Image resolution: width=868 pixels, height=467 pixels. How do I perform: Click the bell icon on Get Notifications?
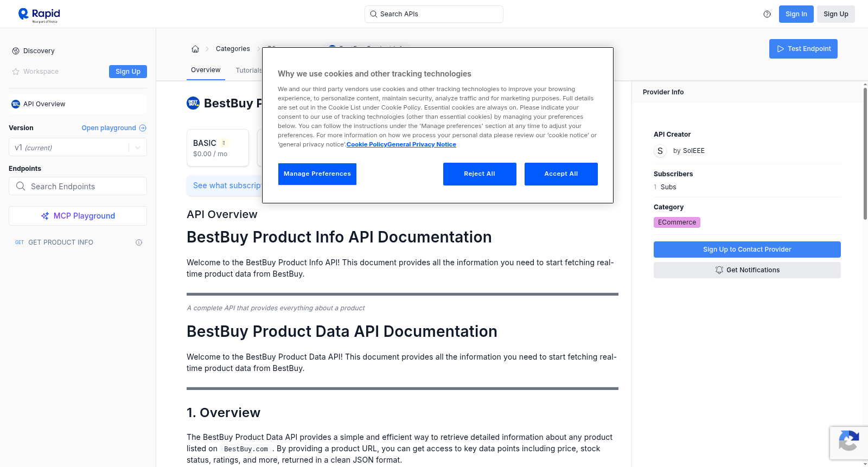(x=719, y=270)
